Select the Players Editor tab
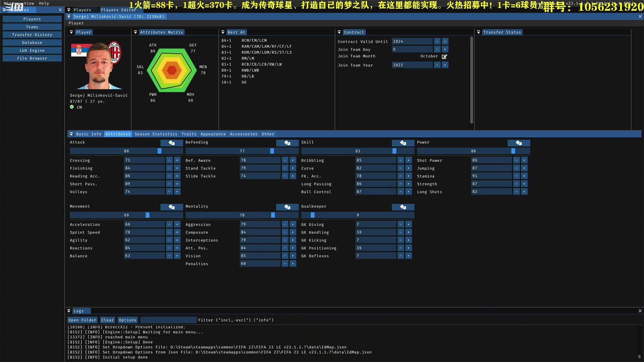Image resolution: width=644 pixels, height=362 pixels. pos(118,10)
